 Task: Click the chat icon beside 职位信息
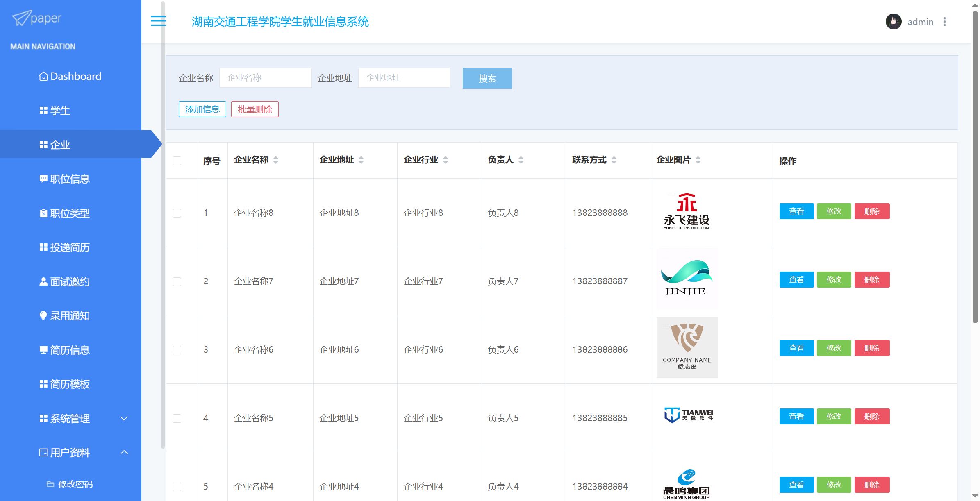[43, 179]
